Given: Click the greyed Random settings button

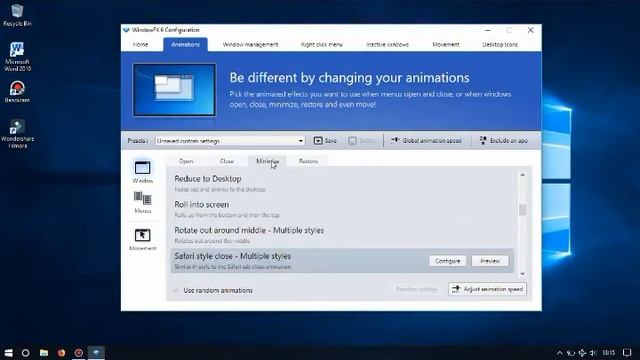Looking at the screenshot, I should (416, 289).
